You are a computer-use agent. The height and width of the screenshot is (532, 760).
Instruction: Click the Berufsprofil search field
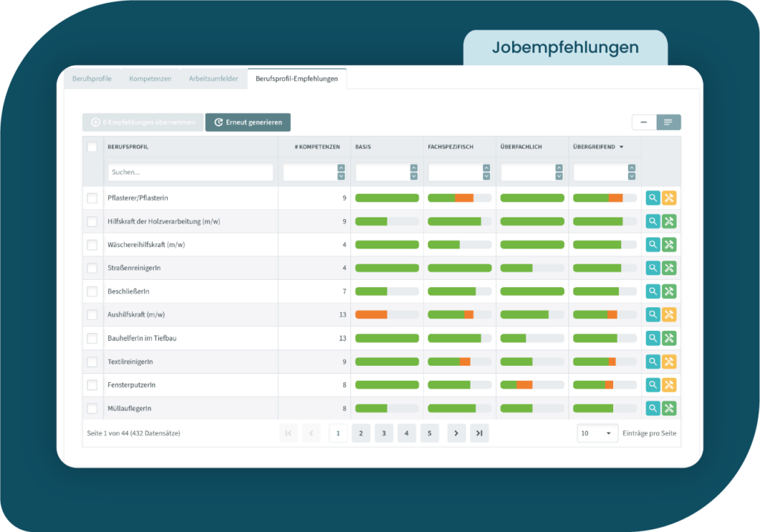click(x=190, y=172)
